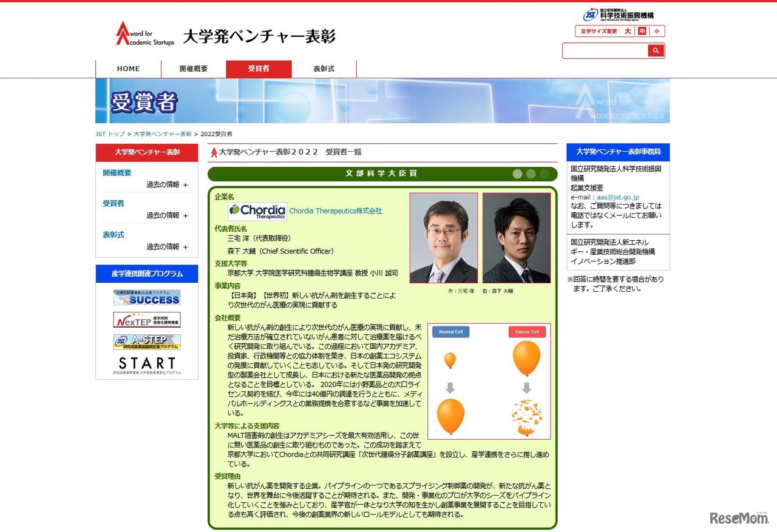Click the 会社概要 section label
777x532 pixels.
pos(228,318)
